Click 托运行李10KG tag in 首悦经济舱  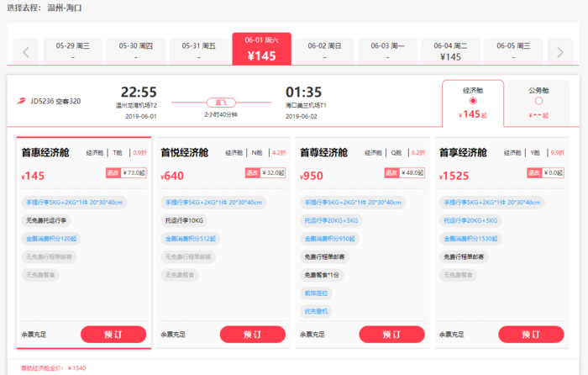(184, 220)
